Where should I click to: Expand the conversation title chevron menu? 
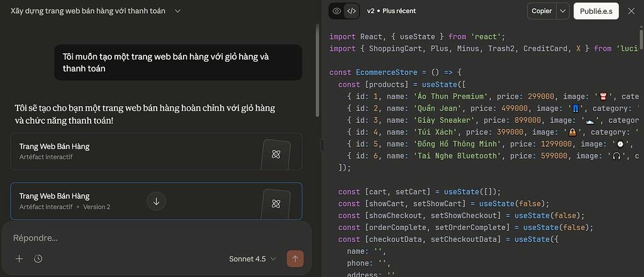(x=177, y=11)
